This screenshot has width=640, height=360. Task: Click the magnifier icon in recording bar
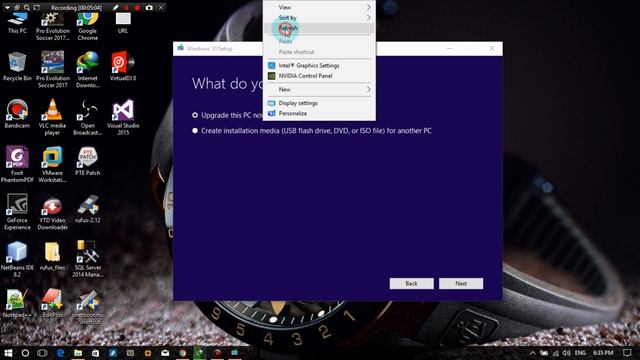[x=27, y=7]
